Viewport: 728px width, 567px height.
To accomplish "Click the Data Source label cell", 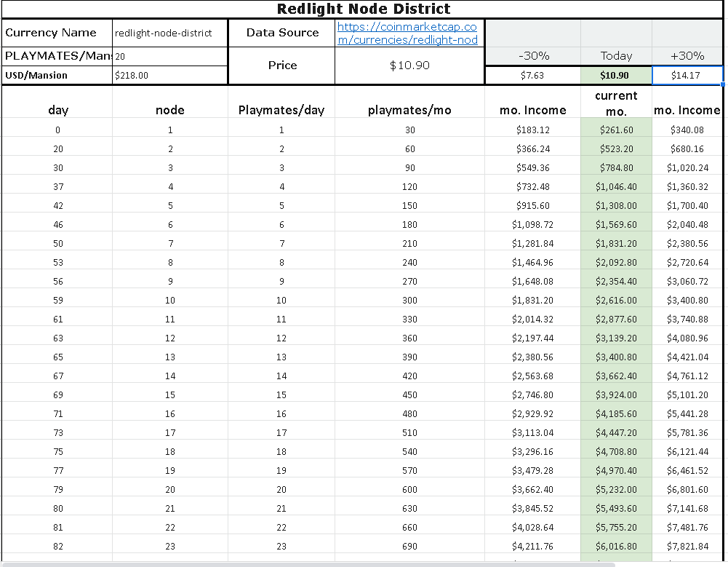I will [x=282, y=33].
